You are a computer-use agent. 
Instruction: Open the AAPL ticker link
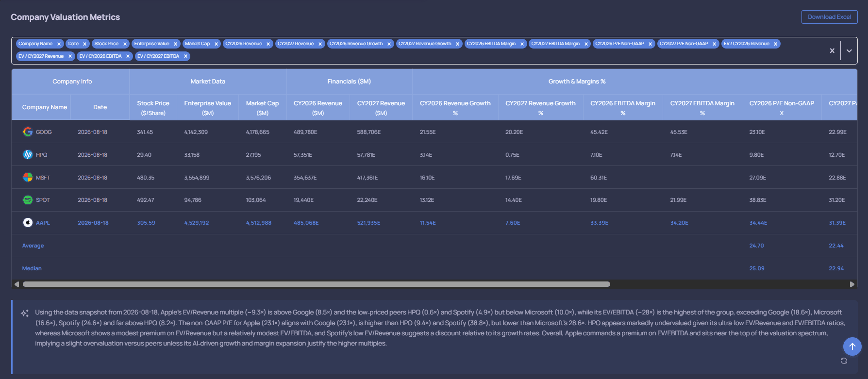click(43, 223)
